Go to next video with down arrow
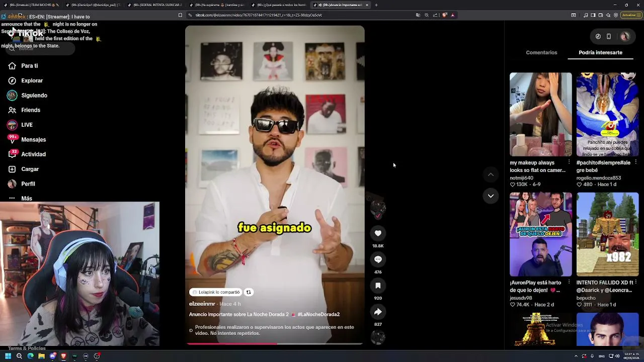This screenshot has height=362, width=644. [491, 196]
